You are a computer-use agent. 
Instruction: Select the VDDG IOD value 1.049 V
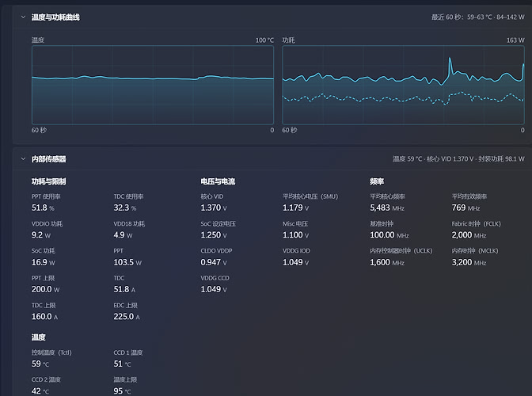296,262
